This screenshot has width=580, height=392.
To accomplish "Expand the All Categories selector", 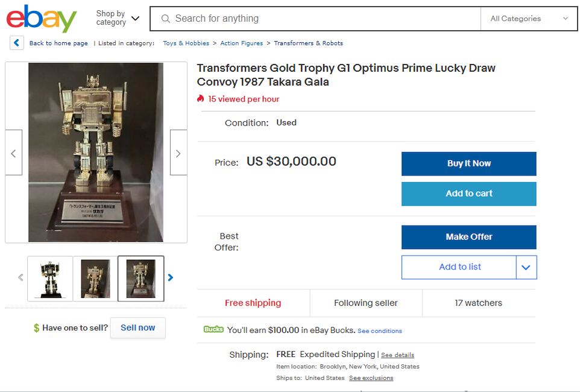I will [529, 19].
